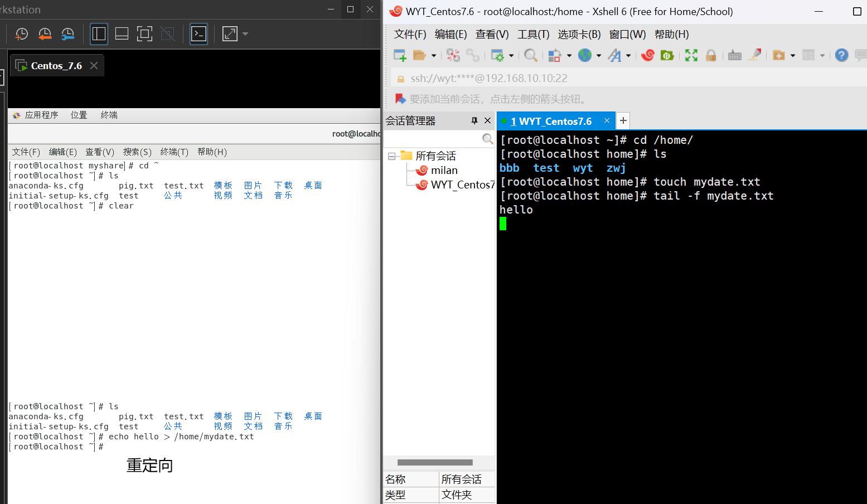This screenshot has height=504, width=867.
Task: Expand Xshell new folder dropdown arrow
Action: (x=793, y=55)
